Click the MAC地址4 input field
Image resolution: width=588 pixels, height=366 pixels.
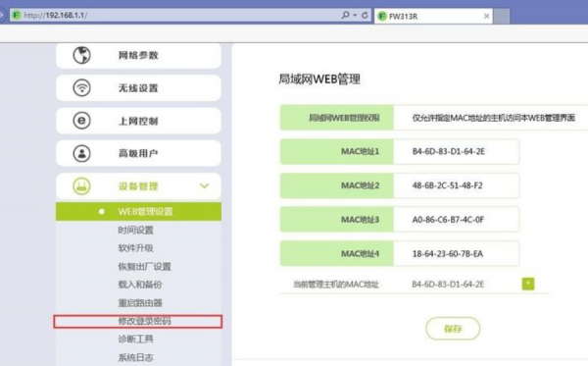[x=456, y=253]
